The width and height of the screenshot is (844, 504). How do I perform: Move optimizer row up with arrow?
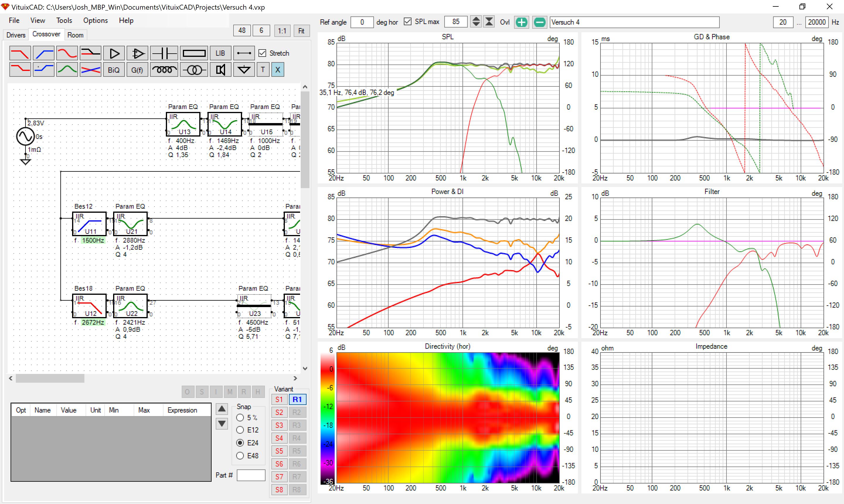(x=222, y=409)
